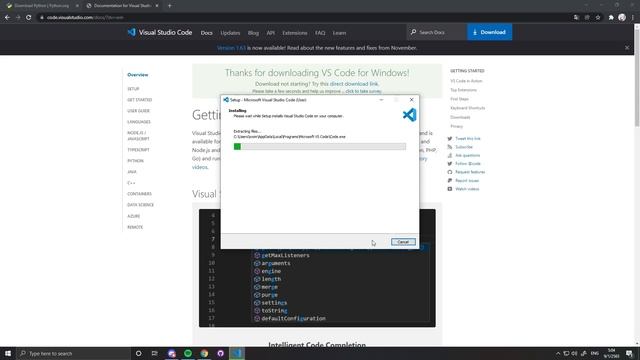Jump to Downloads section link
640x360 pixels.
460,117
